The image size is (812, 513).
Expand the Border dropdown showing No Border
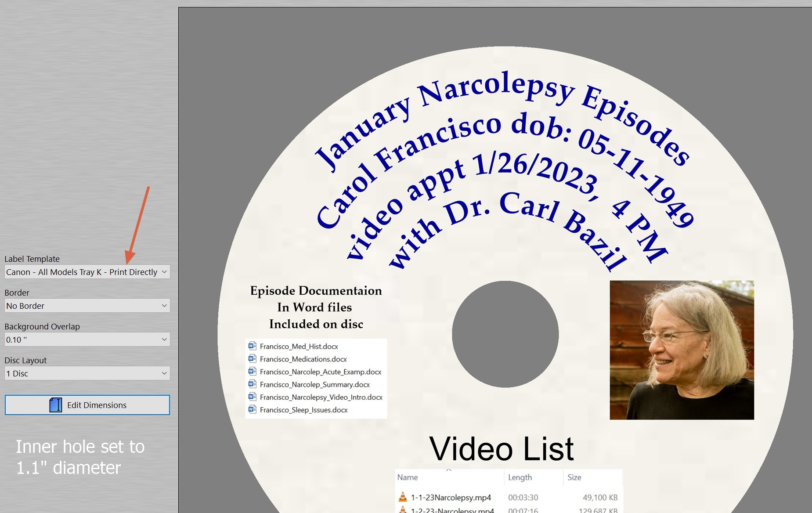pos(87,306)
